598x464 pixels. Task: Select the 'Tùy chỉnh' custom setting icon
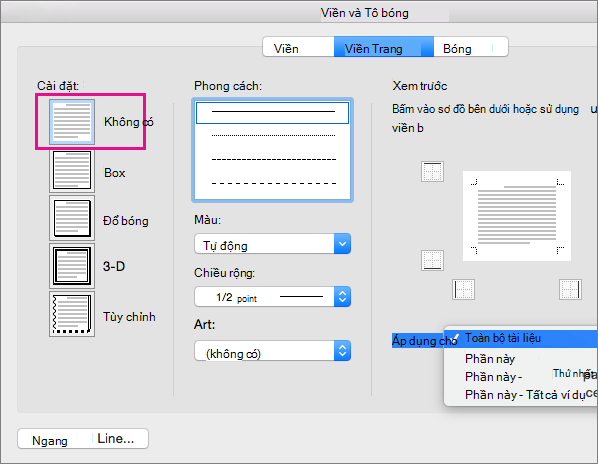tap(72, 314)
